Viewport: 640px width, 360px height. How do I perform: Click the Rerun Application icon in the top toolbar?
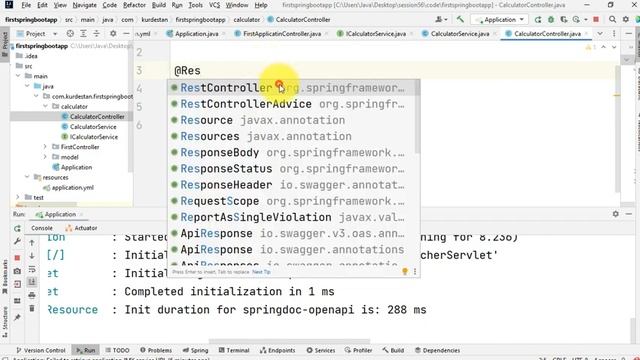538,19
